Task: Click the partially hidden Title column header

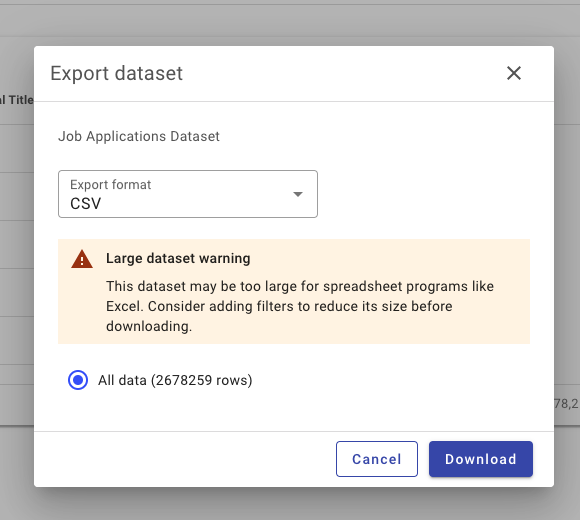Action: click(17, 100)
